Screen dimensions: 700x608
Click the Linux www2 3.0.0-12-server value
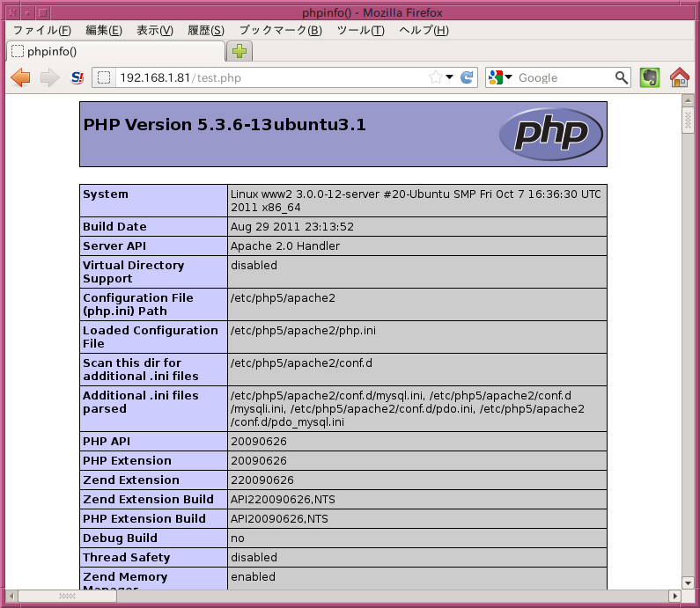click(416, 201)
